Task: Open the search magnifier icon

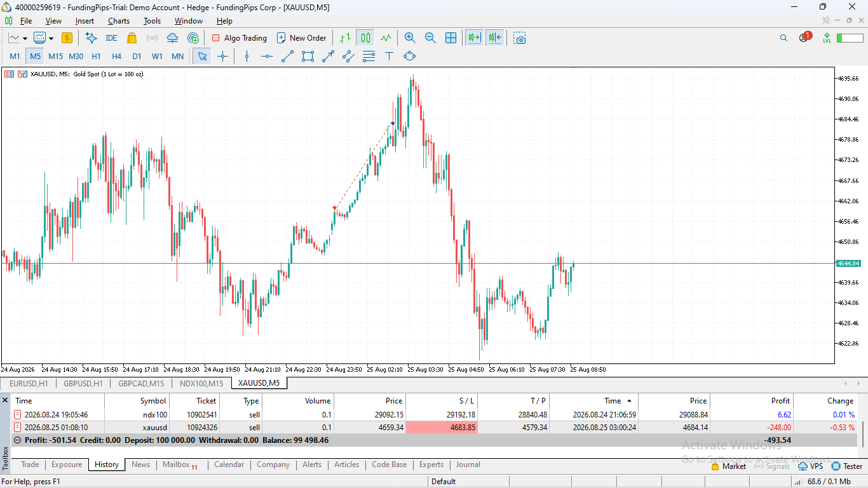Action: [783, 38]
